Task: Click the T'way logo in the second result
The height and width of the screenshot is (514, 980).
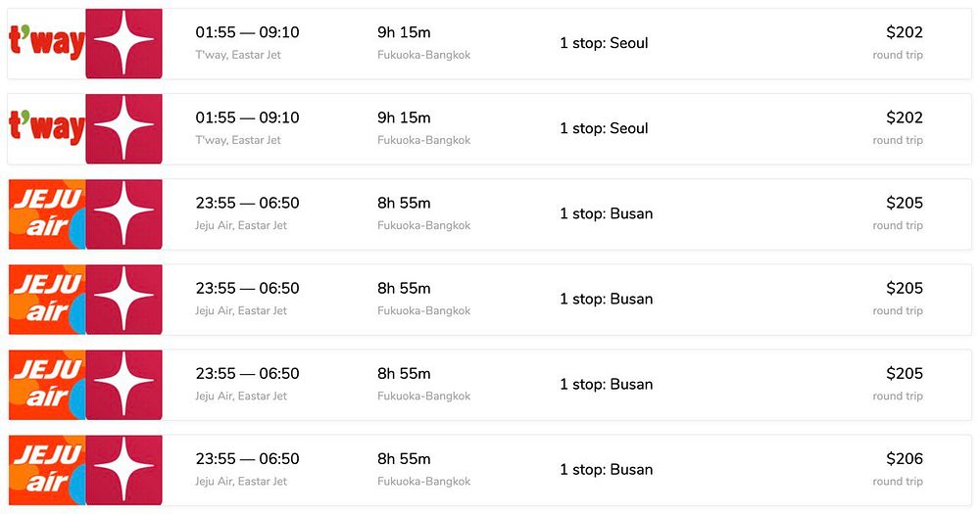Action: point(46,128)
